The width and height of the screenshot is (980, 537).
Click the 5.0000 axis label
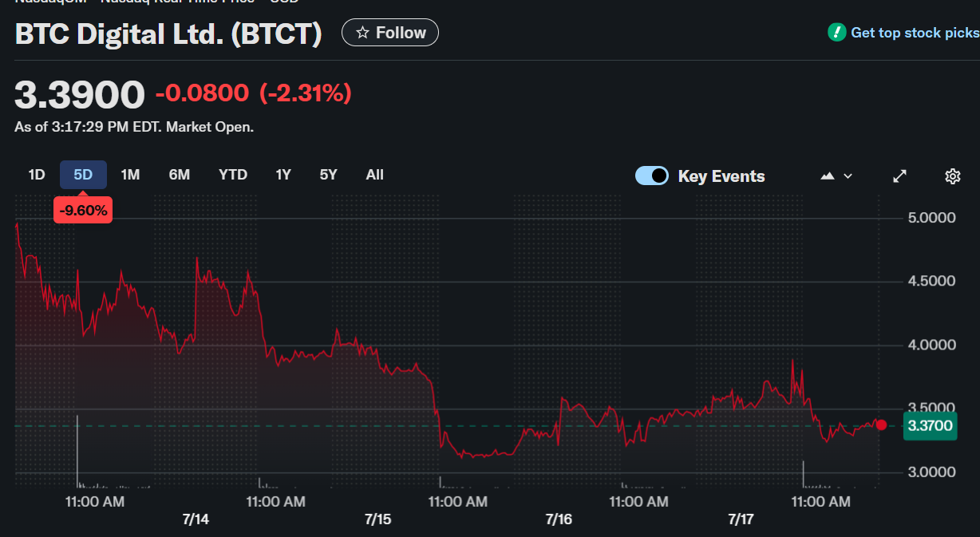[932, 218]
